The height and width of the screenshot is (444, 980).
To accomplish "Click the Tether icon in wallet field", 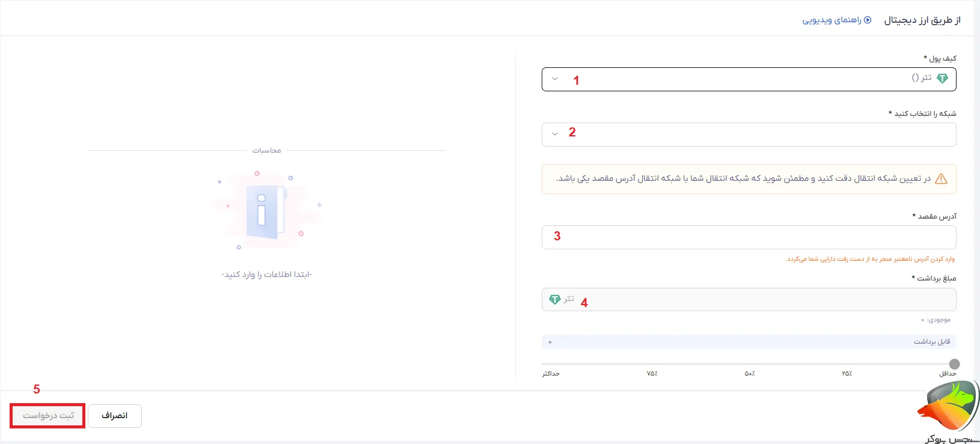I will click(x=942, y=79).
